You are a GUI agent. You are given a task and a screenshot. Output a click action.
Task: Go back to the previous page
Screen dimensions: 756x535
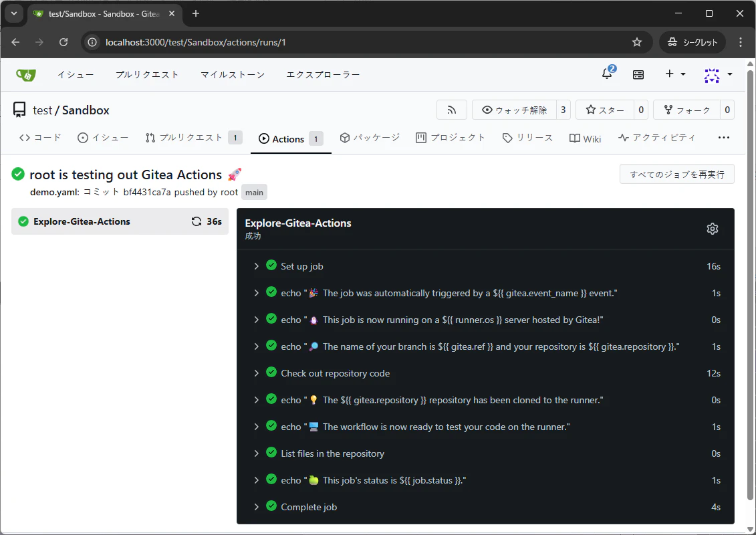click(15, 42)
